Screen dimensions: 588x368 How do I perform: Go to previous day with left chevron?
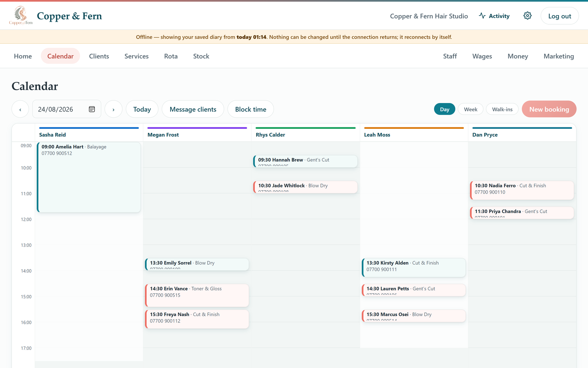(20, 109)
